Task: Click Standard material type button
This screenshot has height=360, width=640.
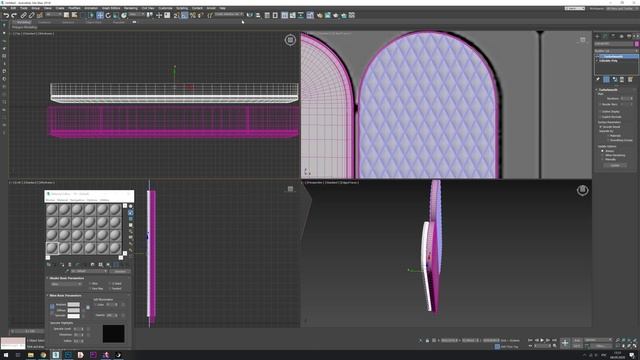Action: pyautogui.click(x=120, y=271)
